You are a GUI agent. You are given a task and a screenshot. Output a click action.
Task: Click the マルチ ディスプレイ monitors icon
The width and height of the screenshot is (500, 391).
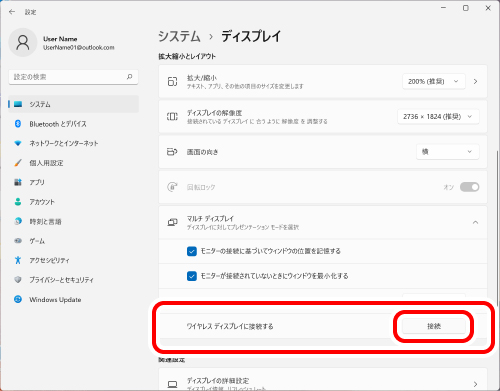tap(172, 222)
